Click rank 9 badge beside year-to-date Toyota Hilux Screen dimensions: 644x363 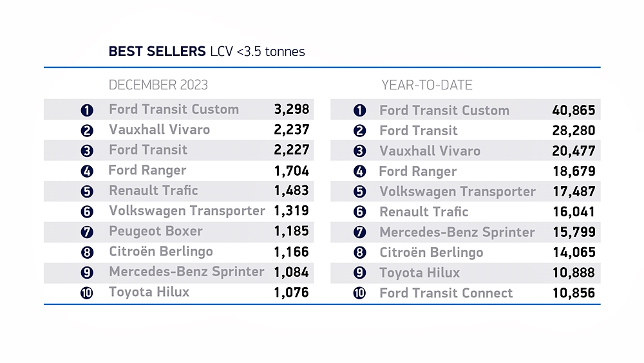[x=359, y=273]
